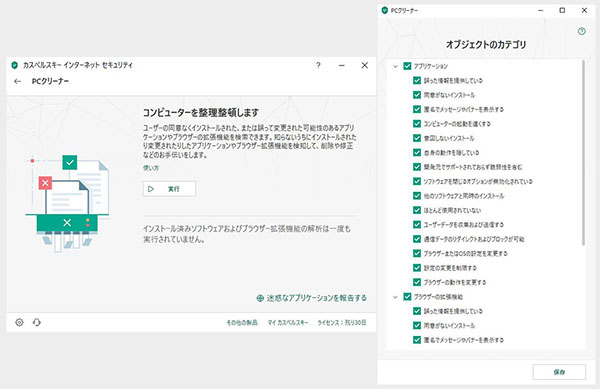
Task: Click 迷惑なアプリケーションを報告する link
Action: click(311, 298)
